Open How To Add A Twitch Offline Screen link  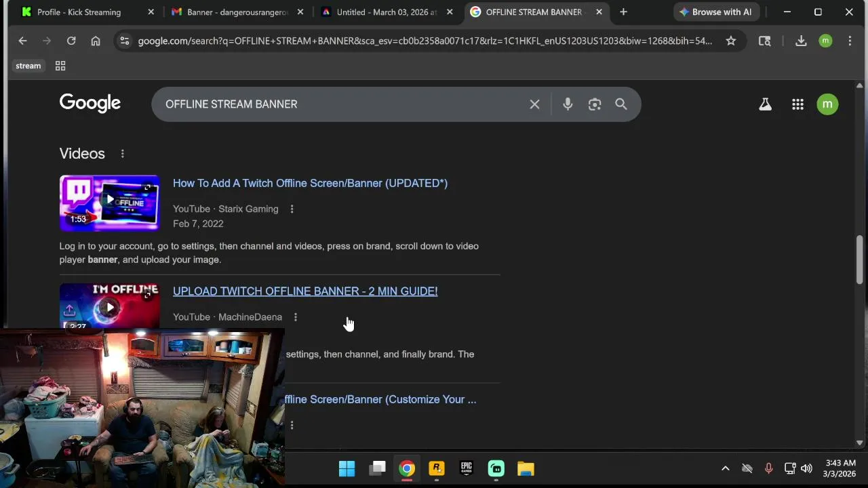[310, 183]
